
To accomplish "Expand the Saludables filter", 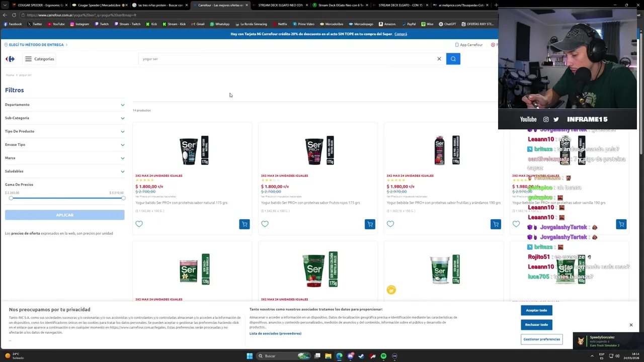I will [x=64, y=171].
